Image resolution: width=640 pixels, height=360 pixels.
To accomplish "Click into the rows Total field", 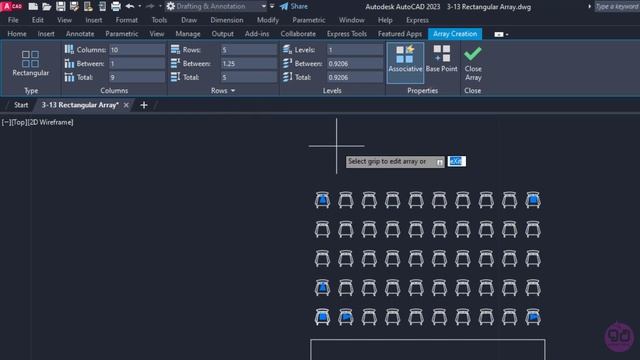I will click(x=249, y=77).
